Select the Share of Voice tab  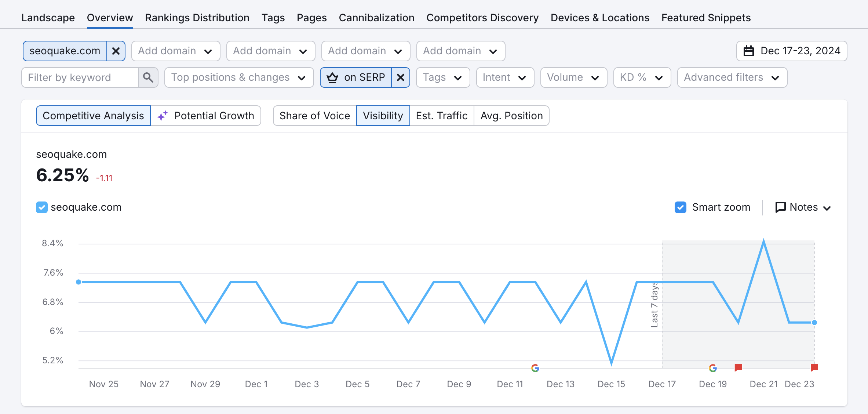(x=314, y=116)
